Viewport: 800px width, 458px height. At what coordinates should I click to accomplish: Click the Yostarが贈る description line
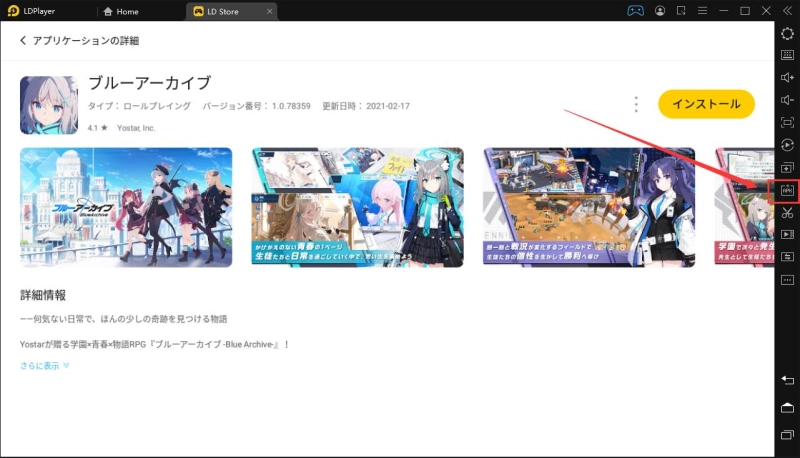[x=155, y=345]
